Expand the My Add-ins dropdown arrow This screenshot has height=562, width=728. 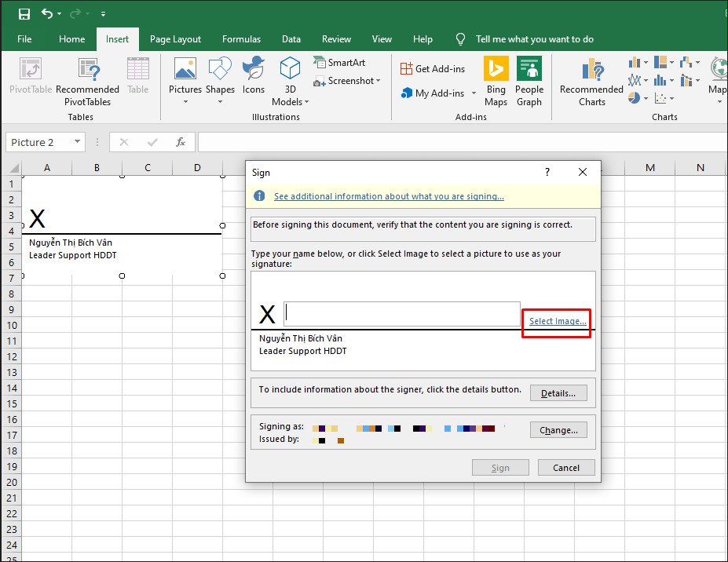pos(474,93)
